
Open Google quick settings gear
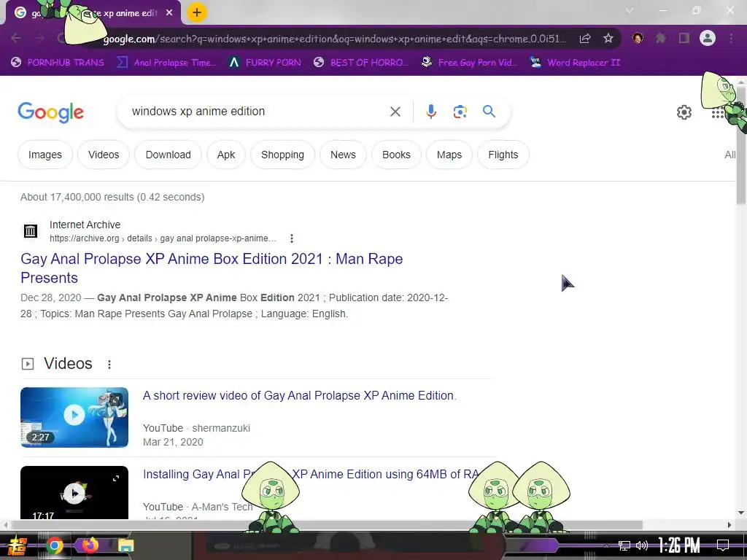(684, 112)
